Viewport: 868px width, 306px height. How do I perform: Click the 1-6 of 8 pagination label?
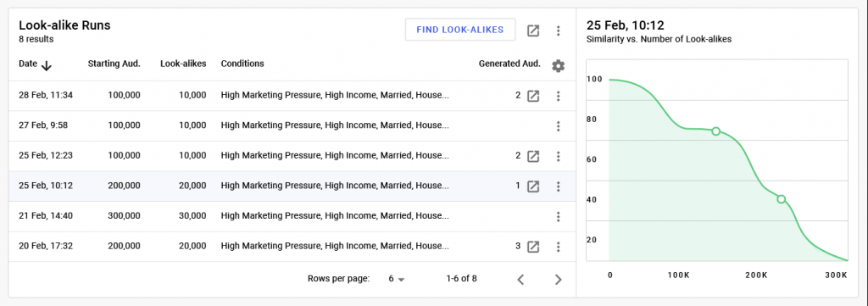(x=461, y=279)
